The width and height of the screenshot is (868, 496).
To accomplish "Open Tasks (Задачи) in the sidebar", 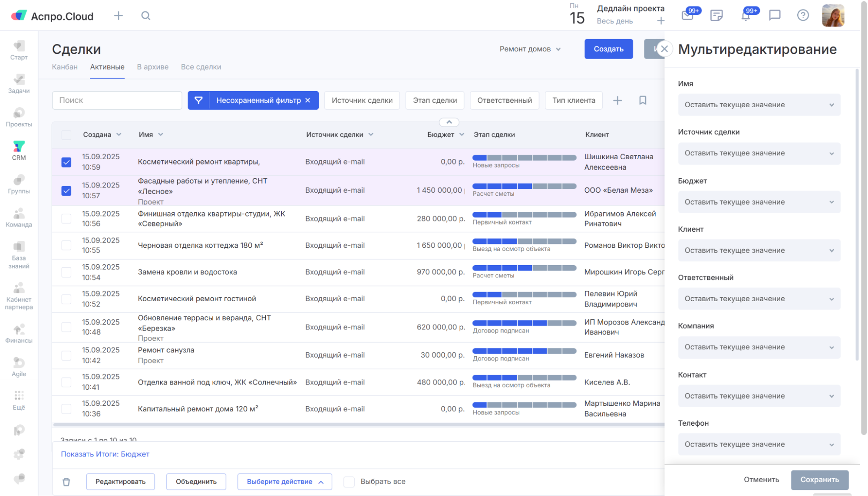I will [19, 84].
